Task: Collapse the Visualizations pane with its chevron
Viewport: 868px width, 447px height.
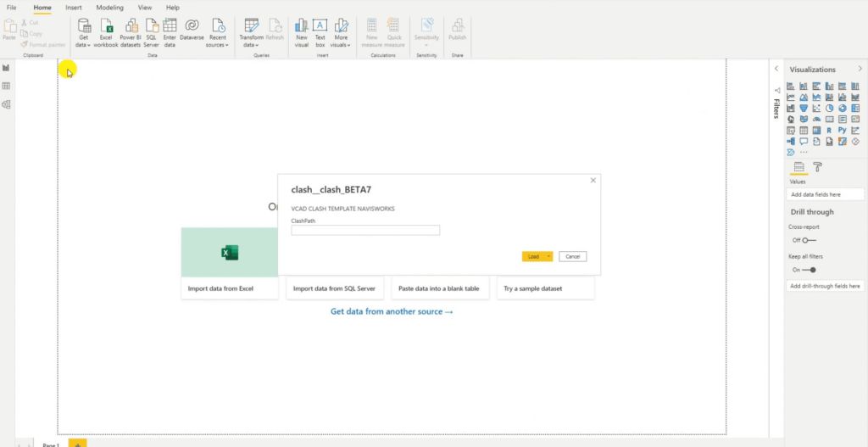Action: tap(860, 70)
